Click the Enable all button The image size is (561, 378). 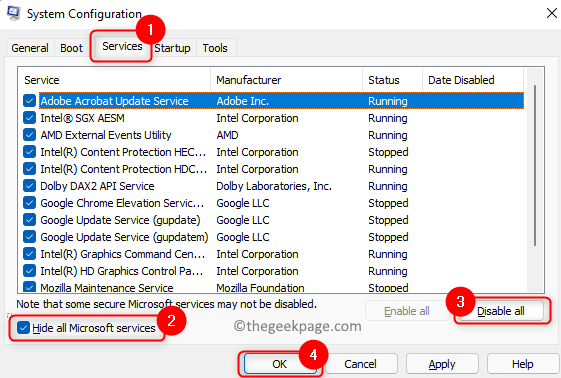click(x=407, y=311)
